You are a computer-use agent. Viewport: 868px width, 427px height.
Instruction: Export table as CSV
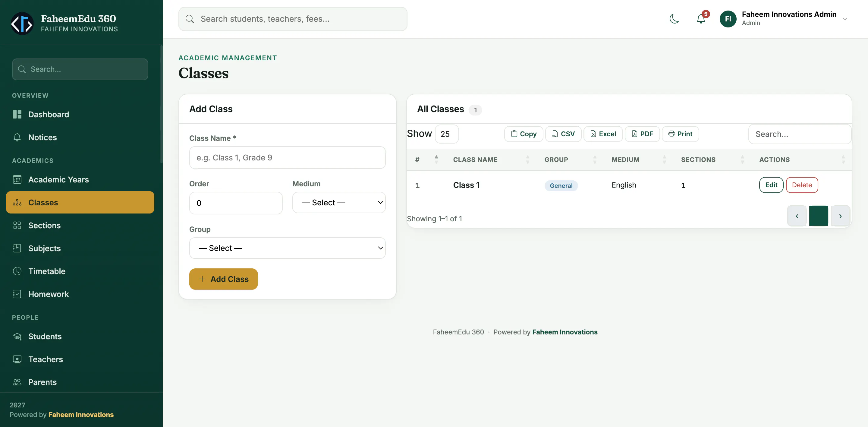click(563, 134)
